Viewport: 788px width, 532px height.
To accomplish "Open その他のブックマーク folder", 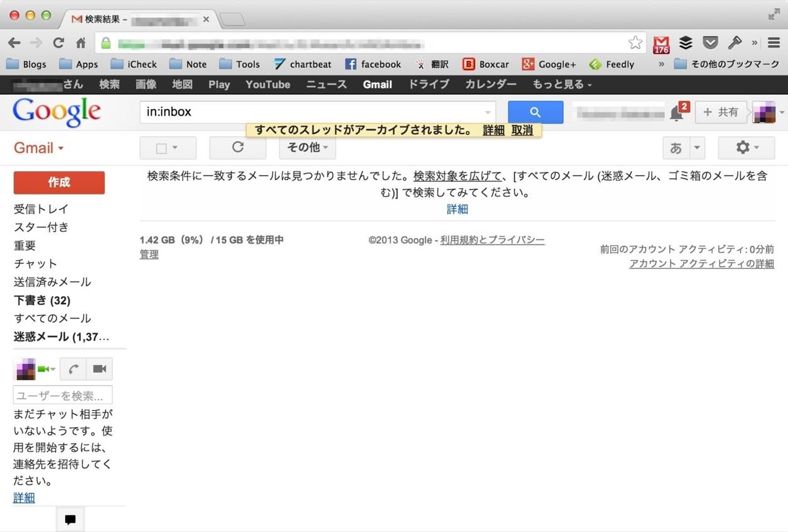I will pos(727,64).
